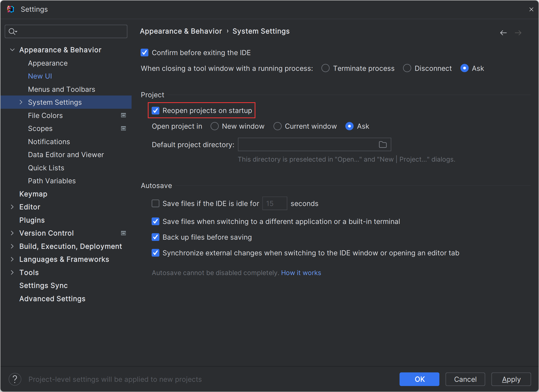Click Appearance & Behavior breadcrumb
The width and height of the screenshot is (539, 392).
(181, 31)
